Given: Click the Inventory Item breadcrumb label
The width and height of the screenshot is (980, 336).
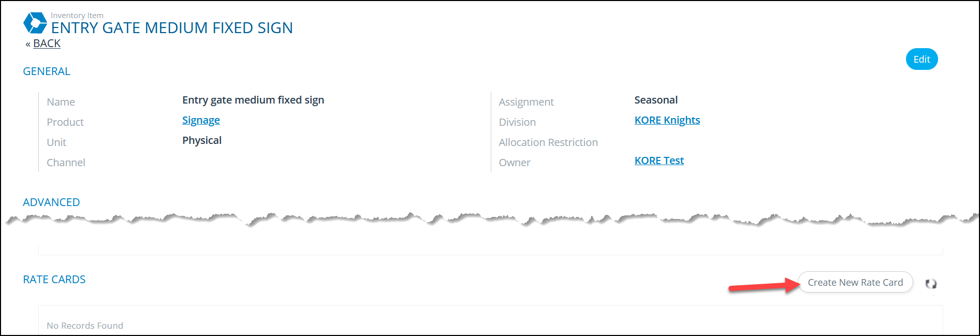Looking at the screenshot, I should [77, 16].
